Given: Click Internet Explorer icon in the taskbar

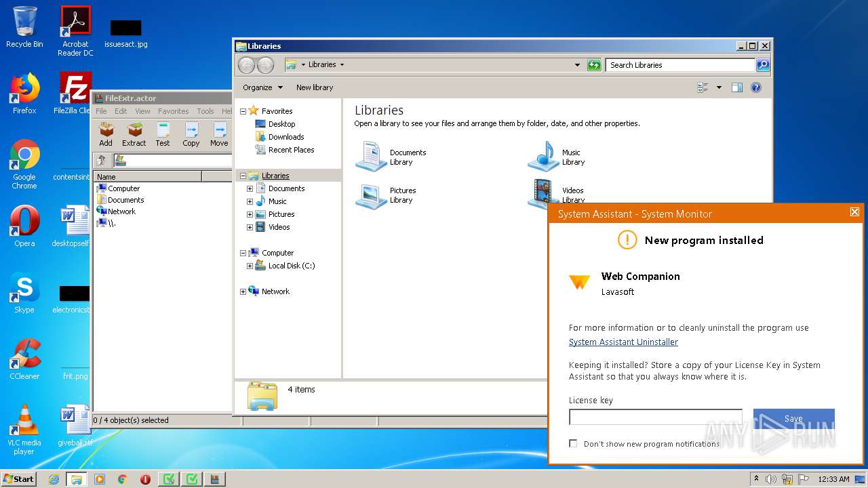Looking at the screenshot, I should pos(54,479).
